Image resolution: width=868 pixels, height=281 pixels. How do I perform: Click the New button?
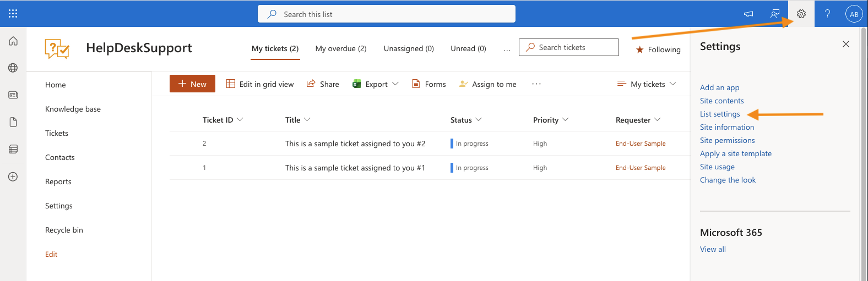[x=192, y=84]
